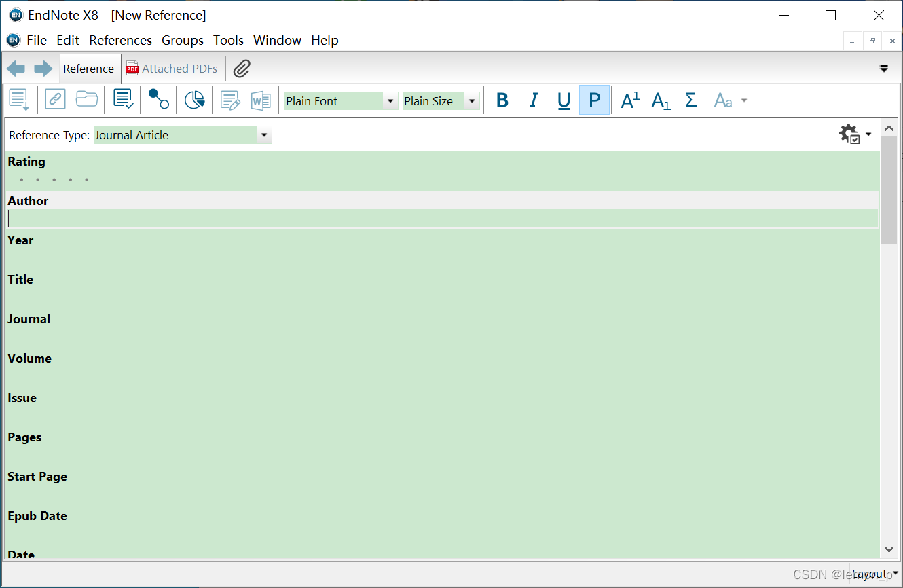Toggle Plain text formatting button
Screen dimensions: 903x588
tap(594, 100)
